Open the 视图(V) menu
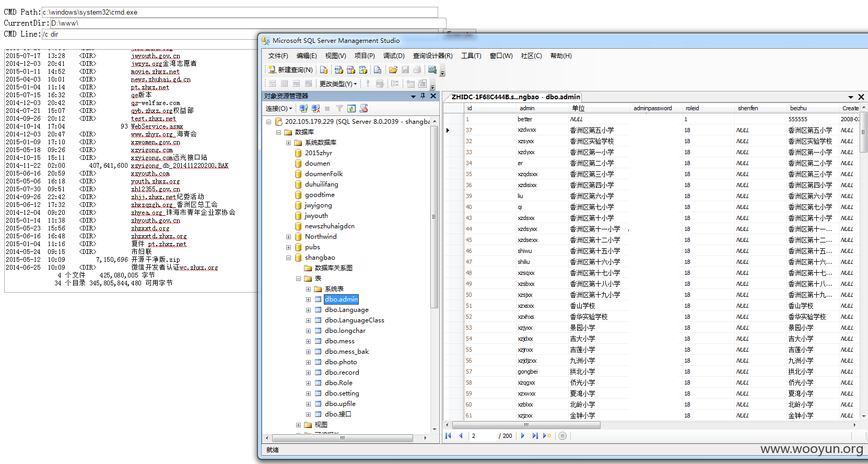 tap(335, 55)
